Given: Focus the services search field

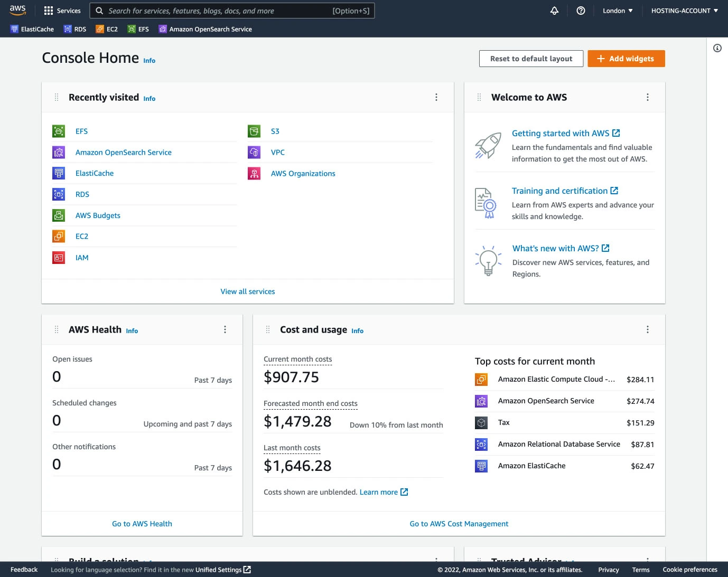Looking at the screenshot, I should [x=232, y=11].
